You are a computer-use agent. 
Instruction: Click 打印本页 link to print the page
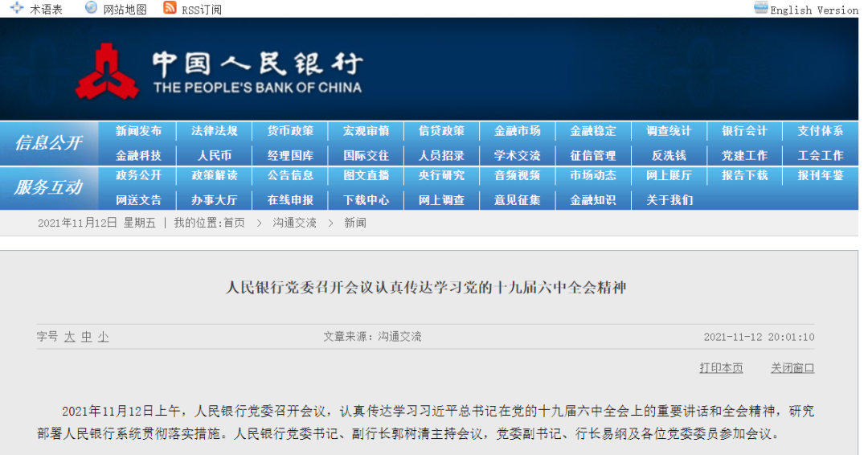tap(721, 368)
